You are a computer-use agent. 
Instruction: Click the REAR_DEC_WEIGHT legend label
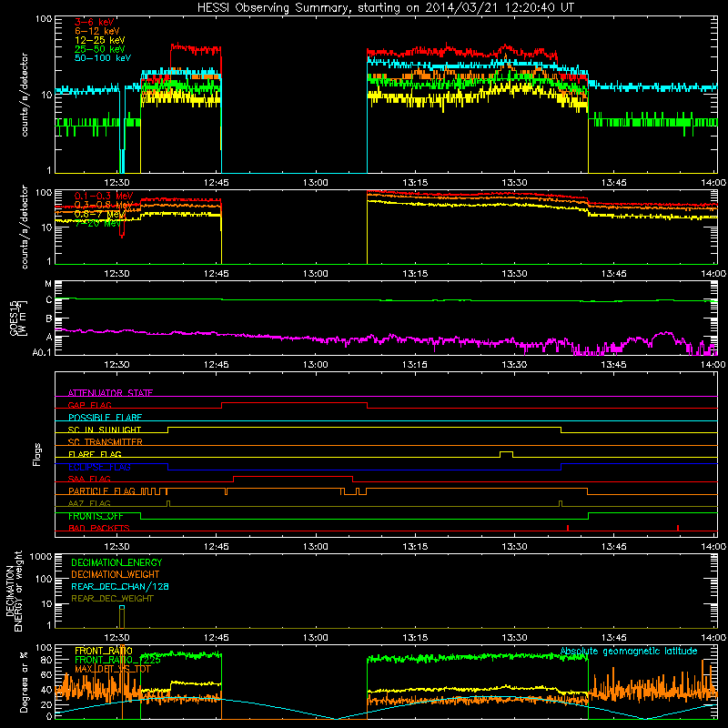coord(112,599)
